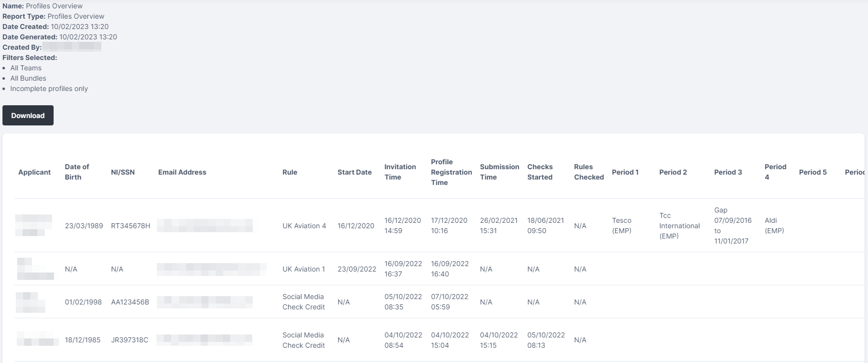Click the Tcc International (EMP) cell
868x363 pixels.
(679, 226)
